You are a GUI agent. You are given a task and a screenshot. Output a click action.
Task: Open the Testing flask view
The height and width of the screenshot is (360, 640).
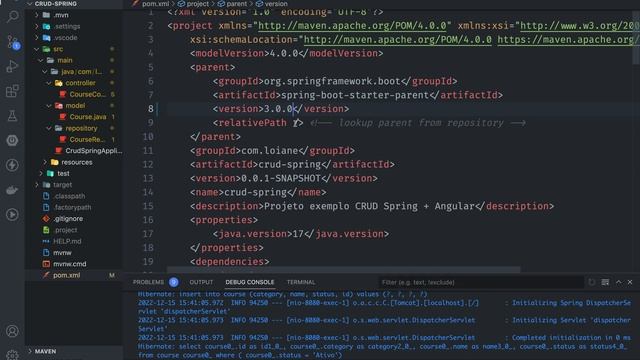point(12,116)
